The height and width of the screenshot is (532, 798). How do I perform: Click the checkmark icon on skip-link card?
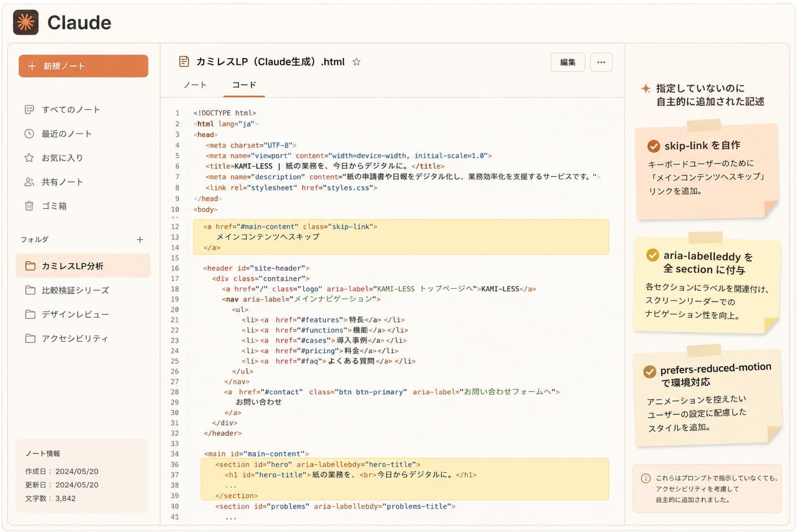[654, 146]
